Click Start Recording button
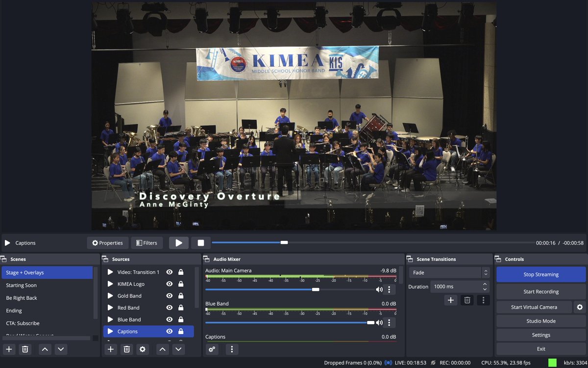588x368 pixels. click(541, 291)
